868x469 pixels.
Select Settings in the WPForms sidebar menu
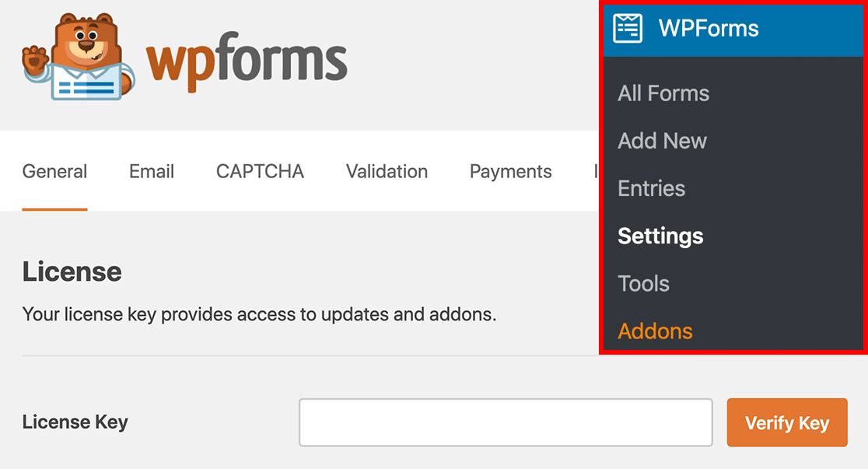[x=660, y=236]
